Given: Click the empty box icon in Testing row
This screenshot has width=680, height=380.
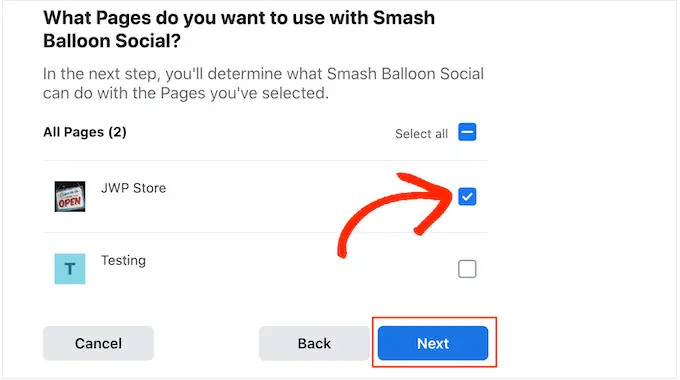Looking at the screenshot, I should coord(467,269).
